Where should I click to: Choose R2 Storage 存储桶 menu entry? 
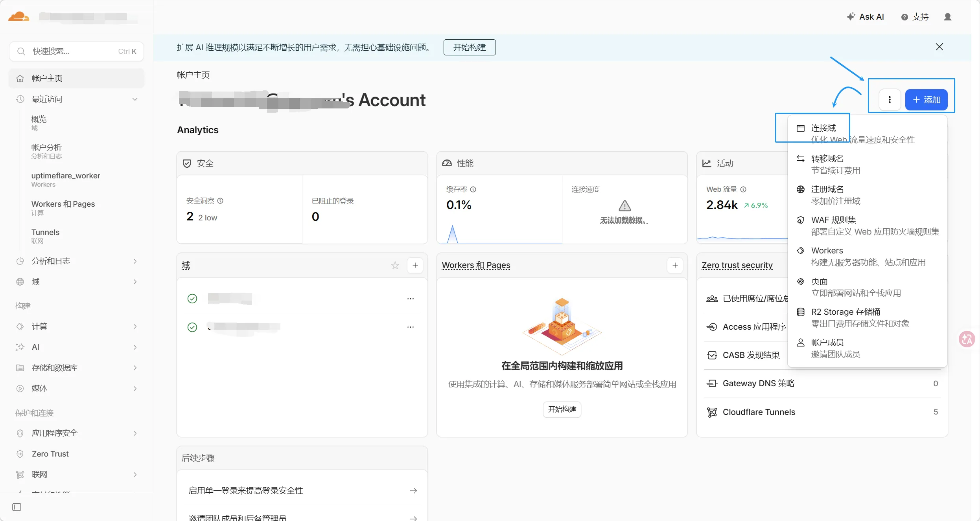pos(846,312)
